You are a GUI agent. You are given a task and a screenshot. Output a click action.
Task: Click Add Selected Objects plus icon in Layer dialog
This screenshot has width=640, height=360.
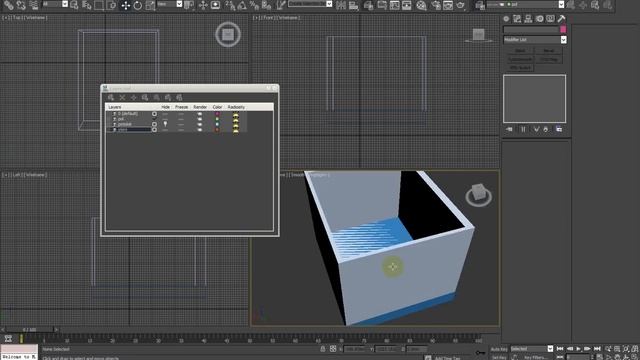[133, 98]
